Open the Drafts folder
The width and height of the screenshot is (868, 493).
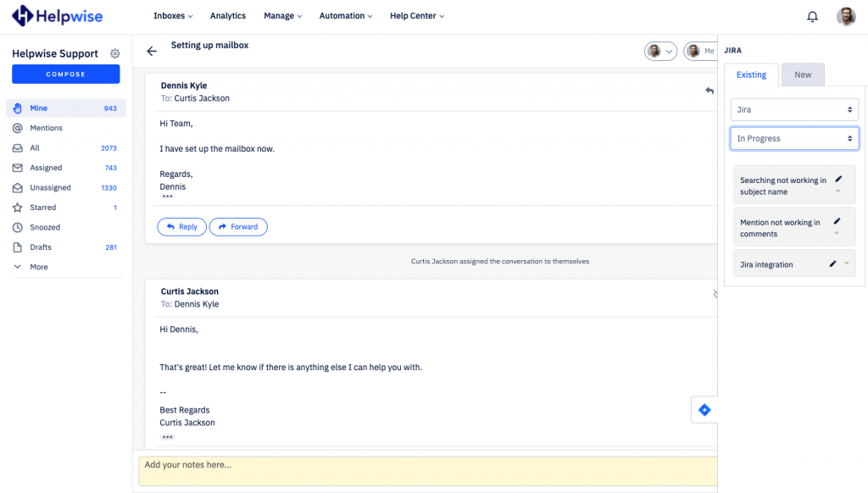pos(66,247)
